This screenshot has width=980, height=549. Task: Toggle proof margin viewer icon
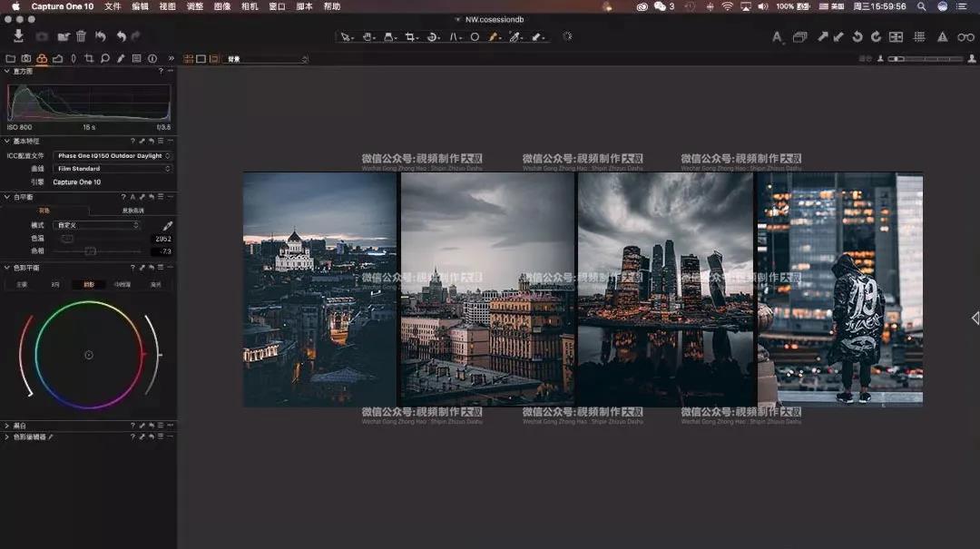tap(214, 59)
